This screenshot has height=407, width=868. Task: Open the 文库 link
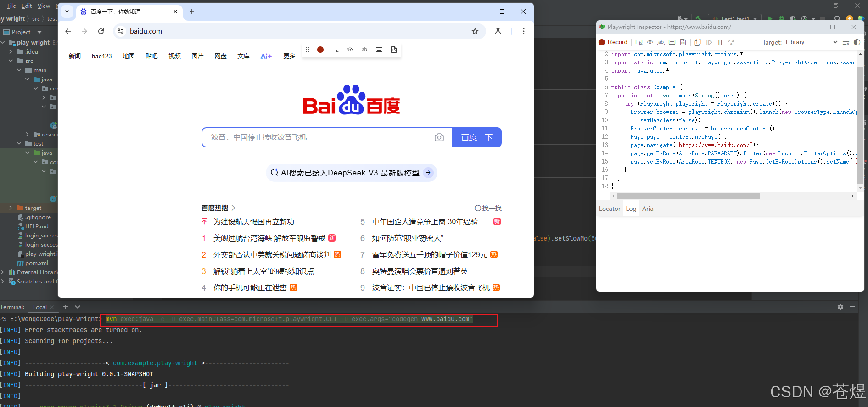tap(243, 56)
